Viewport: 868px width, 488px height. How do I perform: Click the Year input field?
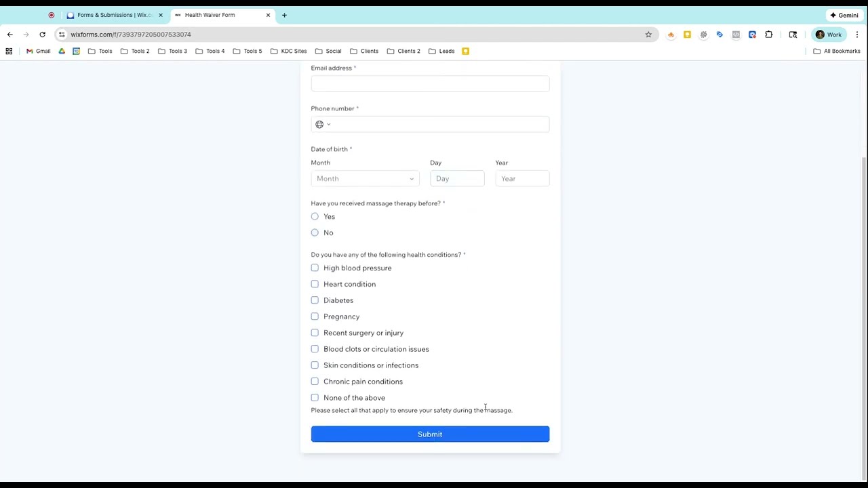[522, 178]
